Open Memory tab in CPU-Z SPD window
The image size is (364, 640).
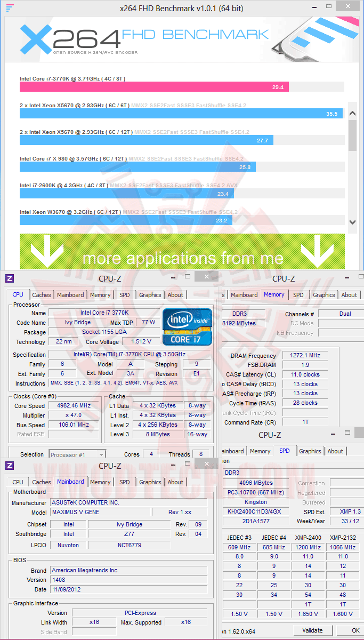pos(260,451)
